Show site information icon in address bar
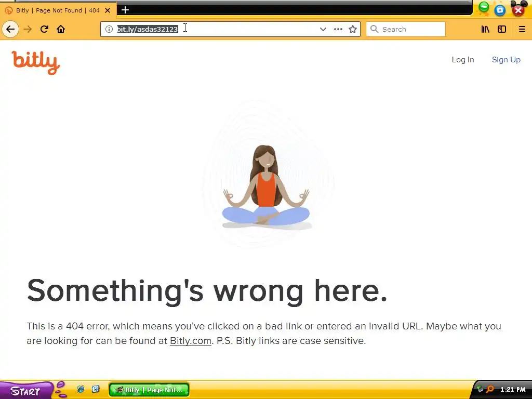 coord(109,29)
